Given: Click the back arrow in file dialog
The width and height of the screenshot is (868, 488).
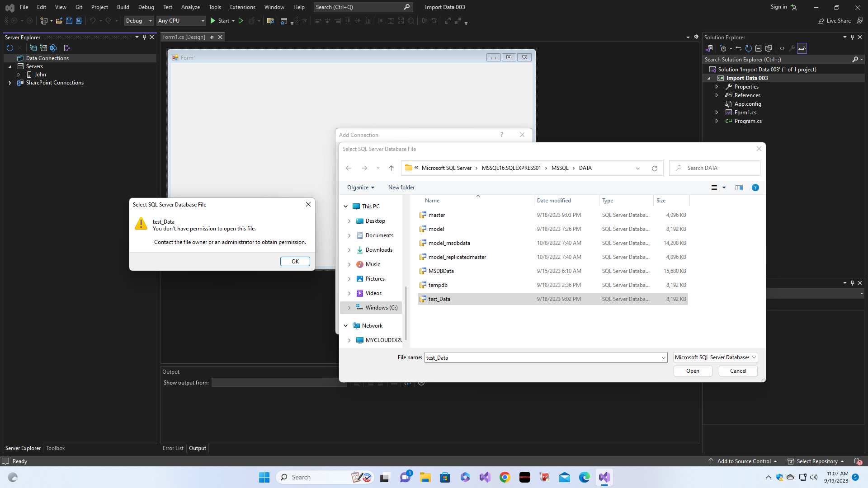Looking at the screenshot, I should pyautogui.click(x=349, y=168).
